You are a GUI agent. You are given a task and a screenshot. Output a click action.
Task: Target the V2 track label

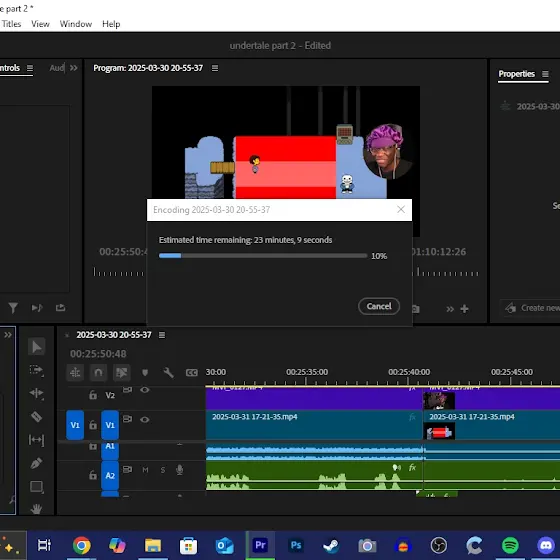tap(110, 395)
